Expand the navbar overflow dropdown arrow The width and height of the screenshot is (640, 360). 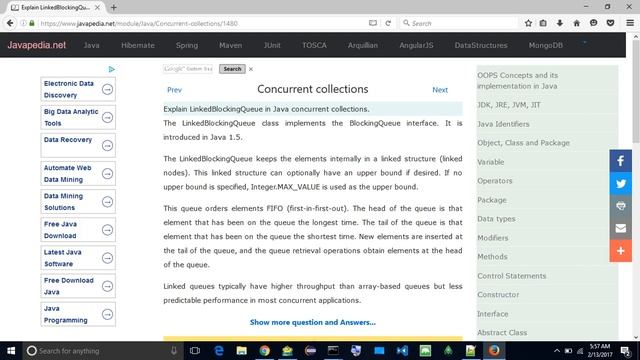584,42
